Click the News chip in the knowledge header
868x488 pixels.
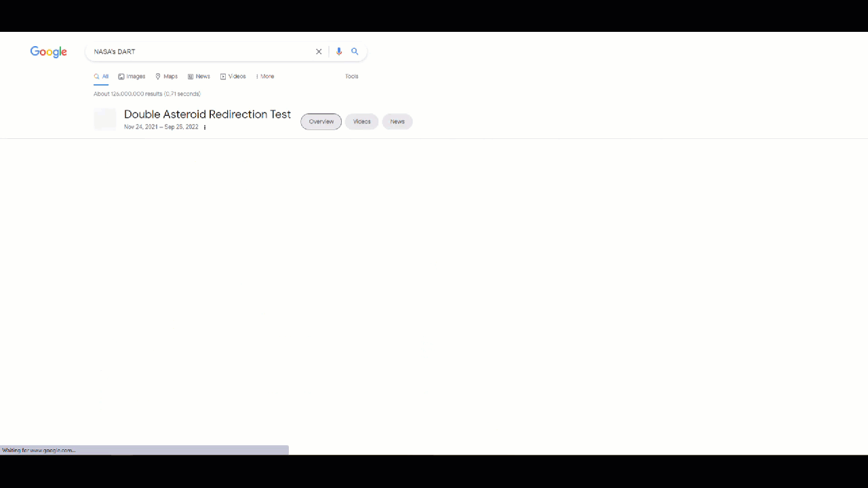[x=397, y=122]
